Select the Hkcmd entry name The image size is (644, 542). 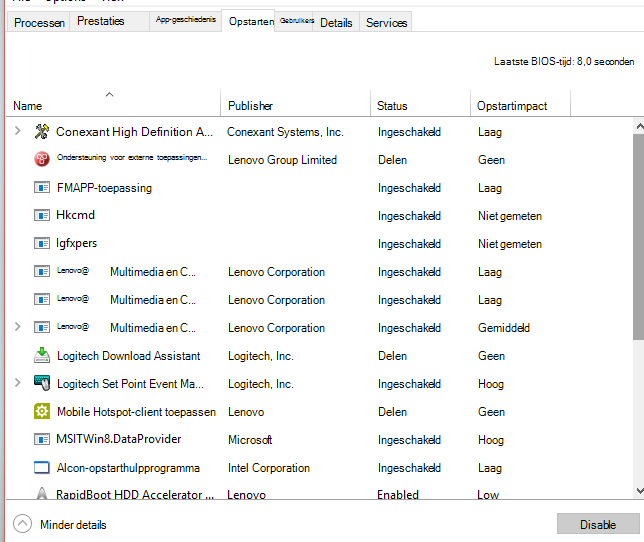pyautogui.click(x=75, y=215)
